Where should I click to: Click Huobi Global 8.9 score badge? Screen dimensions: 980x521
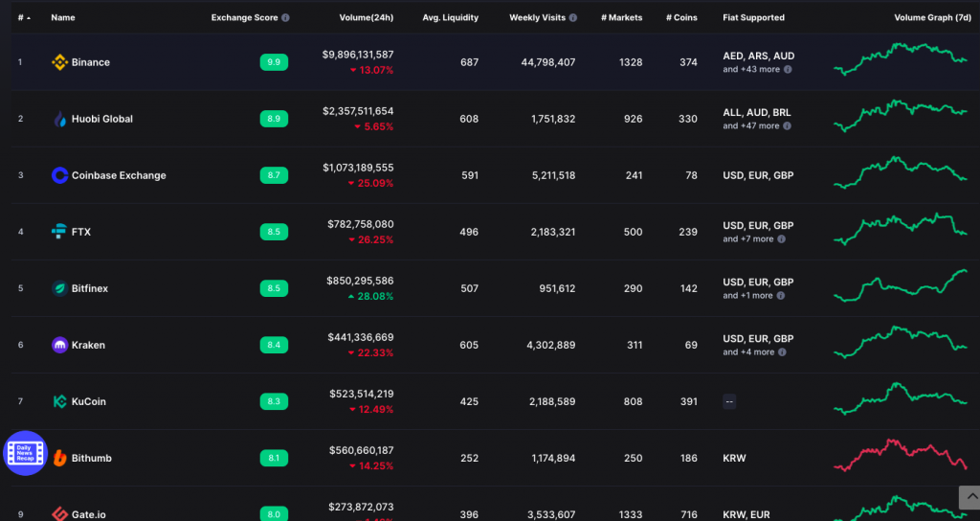pyautogui.click(x=274, y=119)
